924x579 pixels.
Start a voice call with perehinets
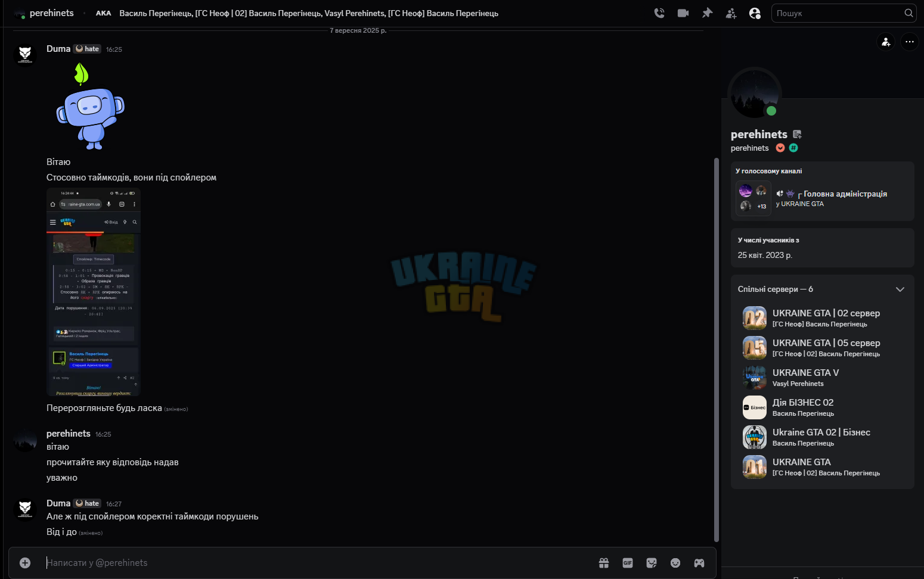[659, 13]
